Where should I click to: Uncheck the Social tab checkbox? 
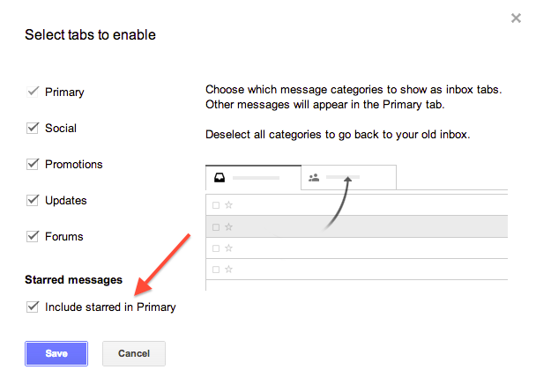33,128
